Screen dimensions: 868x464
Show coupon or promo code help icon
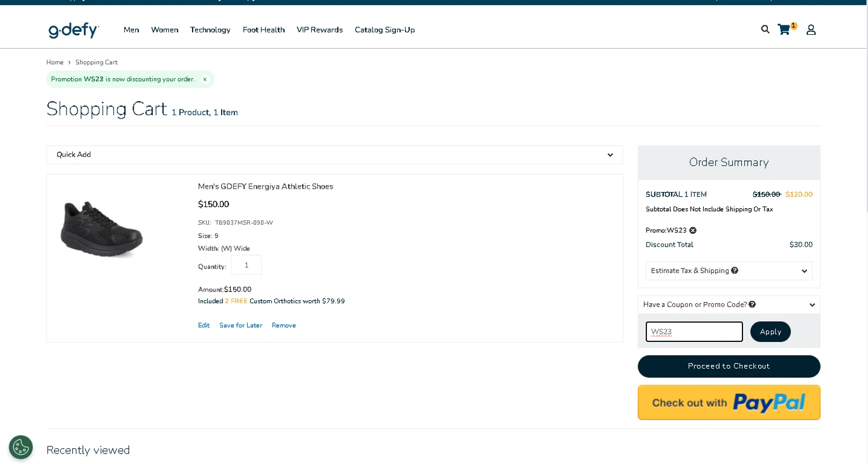pyautogui.click(x=752, y=304)
